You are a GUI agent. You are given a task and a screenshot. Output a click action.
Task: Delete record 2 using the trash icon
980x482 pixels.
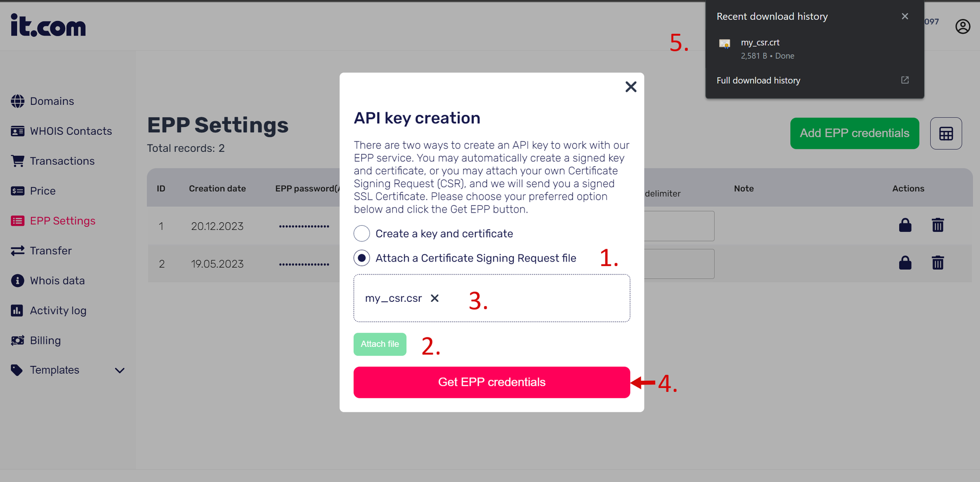(937, 263)
